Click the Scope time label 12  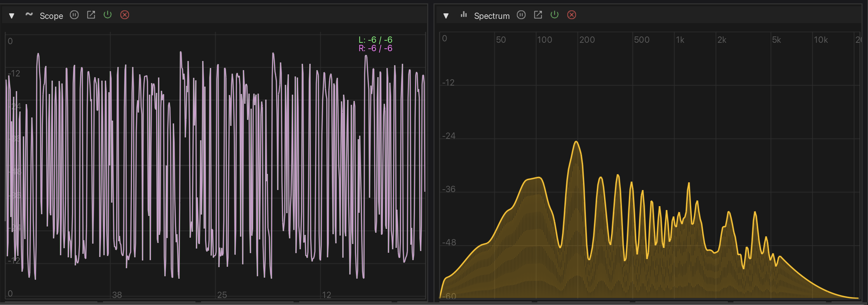[x=326, y=295]
